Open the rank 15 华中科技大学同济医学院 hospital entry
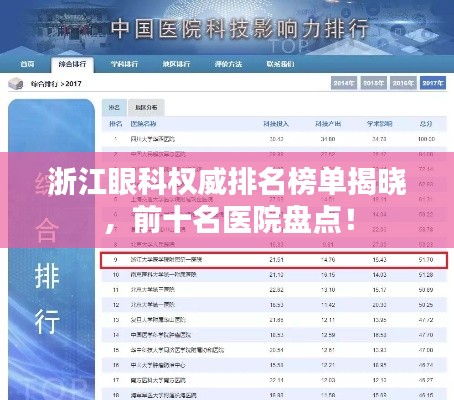 pyautogui.click(x=177, y=350)
